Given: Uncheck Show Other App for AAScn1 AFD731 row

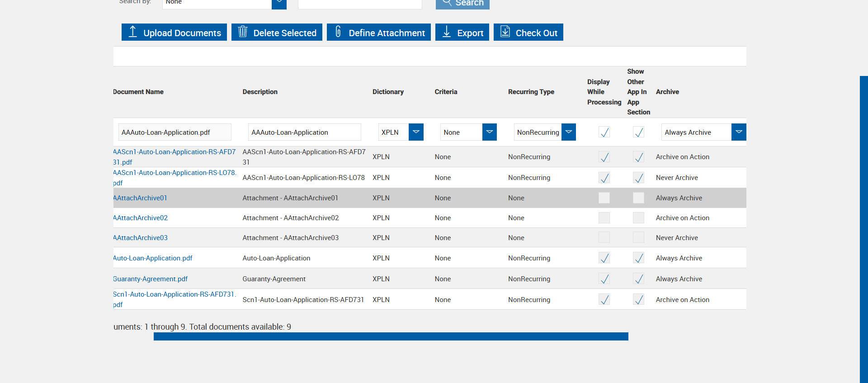Looking at the screenshot, I should coord(638,157).
